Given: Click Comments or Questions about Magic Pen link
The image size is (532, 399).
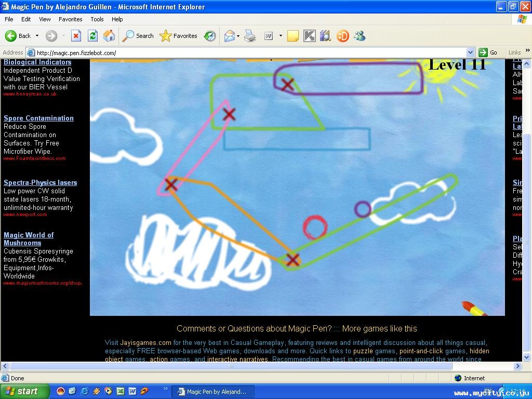Looking at the screenshot, I should [254, 328].
